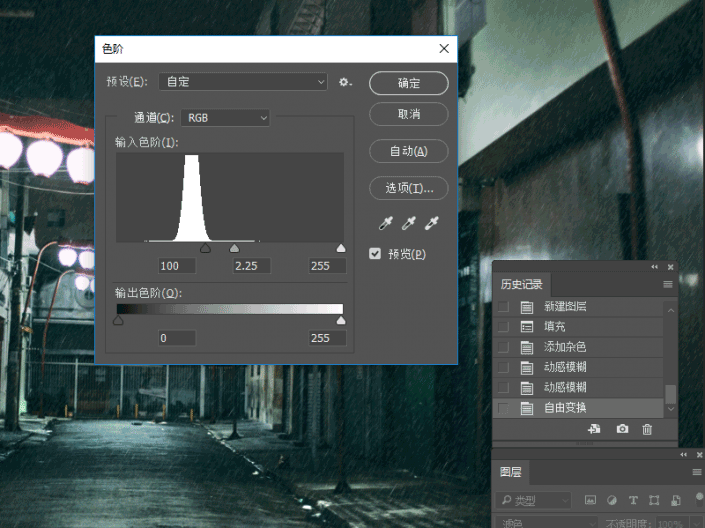Open the Layers panel hamburger menu
Image resolution: width=705 pixels, height=528 pixels.
697,472
